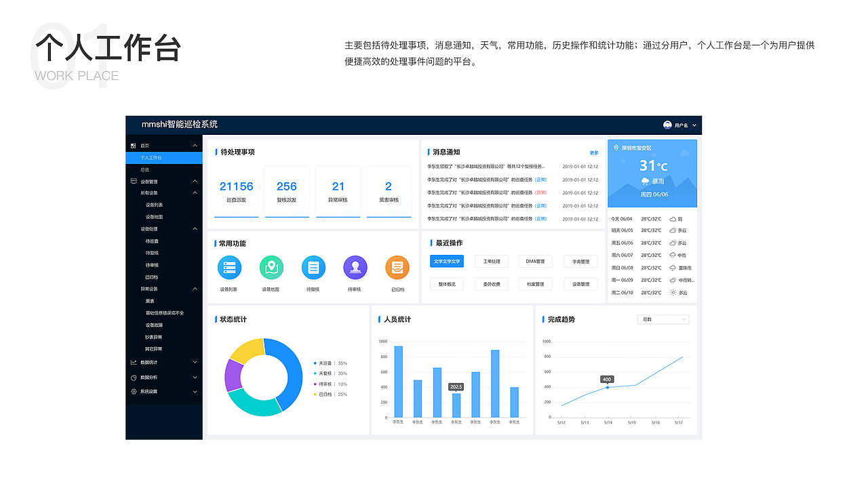
Task: Open the 256 复核派发 card
Action: (287, 192)
